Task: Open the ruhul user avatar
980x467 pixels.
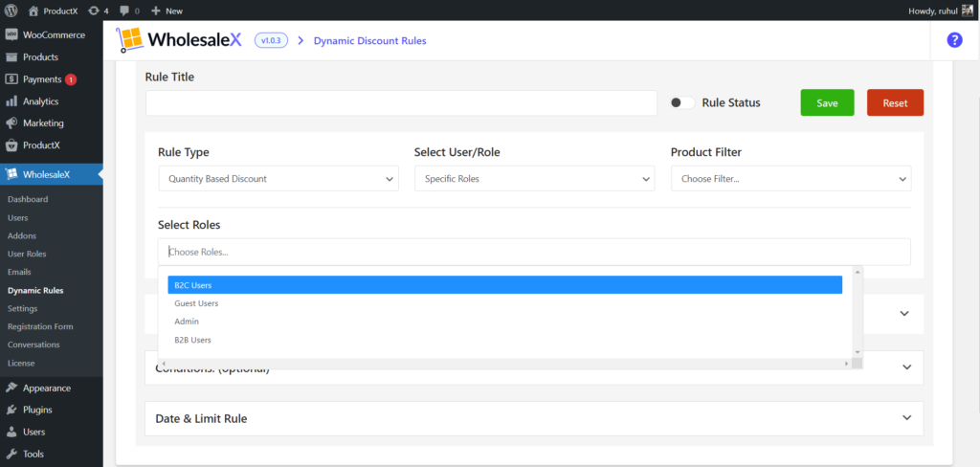Action: [968, 11]
